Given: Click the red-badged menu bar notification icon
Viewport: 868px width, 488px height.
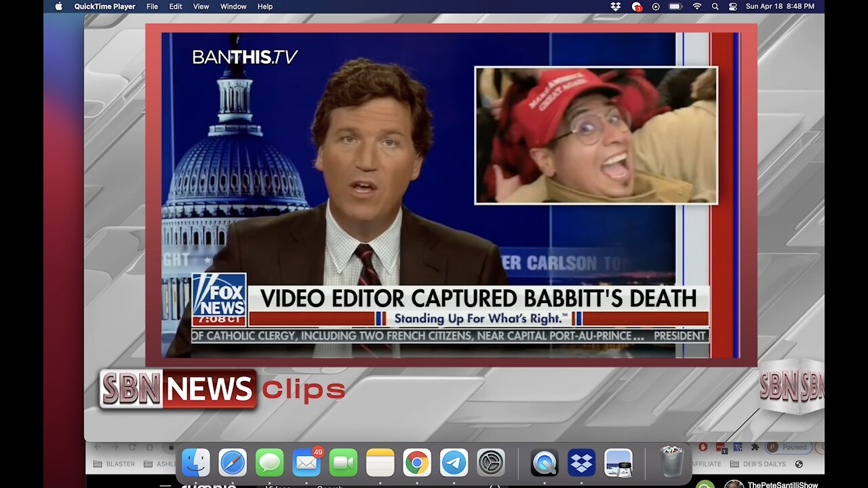Looking at the screenshot, I should 637,6.
